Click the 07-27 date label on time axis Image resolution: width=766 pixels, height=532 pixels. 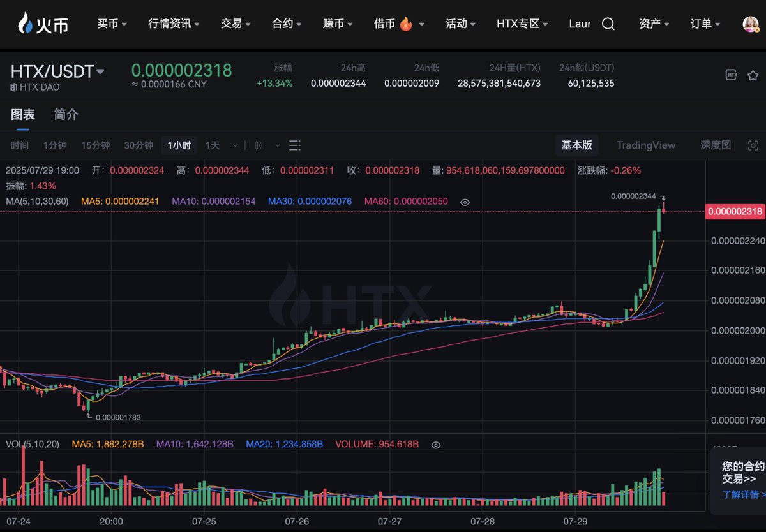pyautogui.click(x=389, y=521)
